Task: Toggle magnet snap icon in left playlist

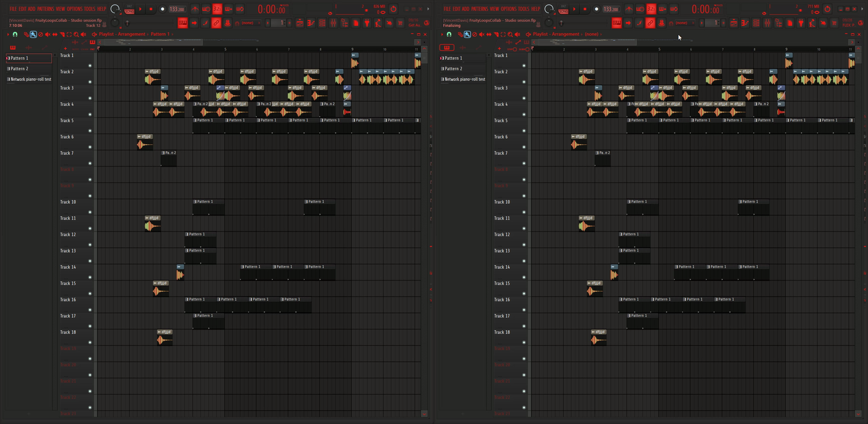Action: (x=15, y=34)
